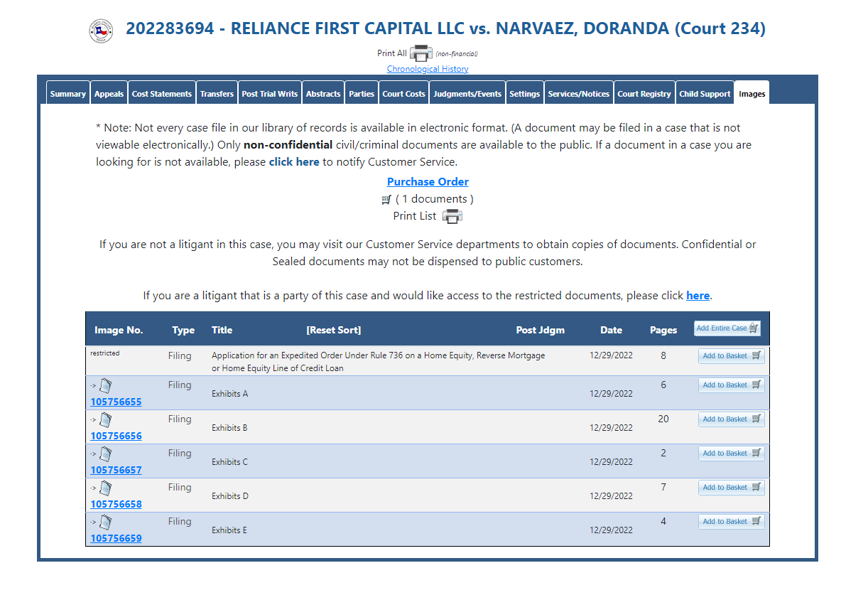Open document icon for Exhibits C
This screenshot has width=868, height=595.
[105, 454]
